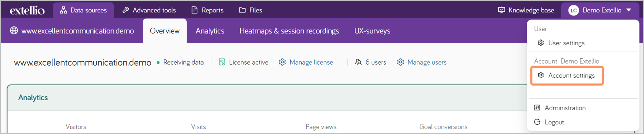Select User settings in the menu

(567, 43)
